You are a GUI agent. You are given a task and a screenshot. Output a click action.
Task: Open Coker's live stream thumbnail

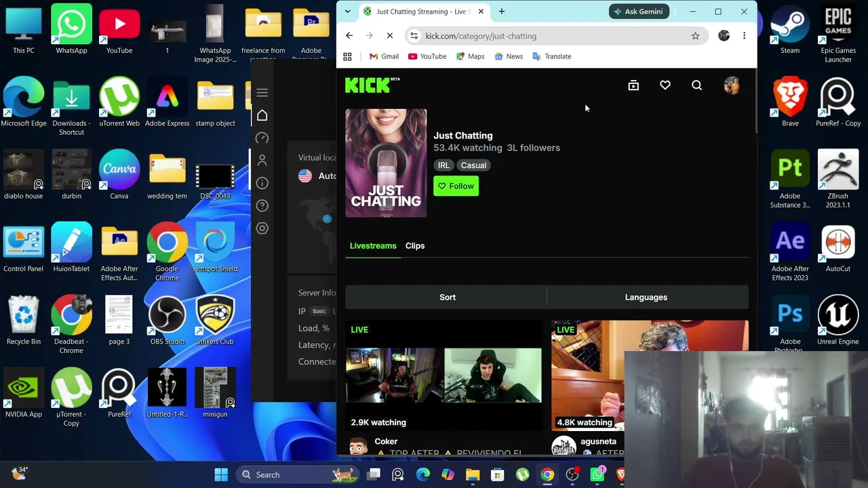443,375
